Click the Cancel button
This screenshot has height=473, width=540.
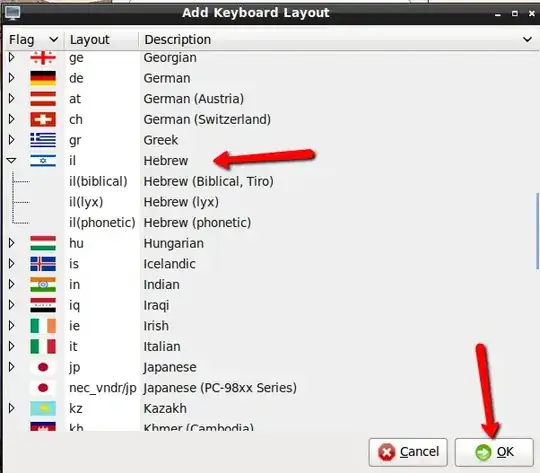pos(408,452)
